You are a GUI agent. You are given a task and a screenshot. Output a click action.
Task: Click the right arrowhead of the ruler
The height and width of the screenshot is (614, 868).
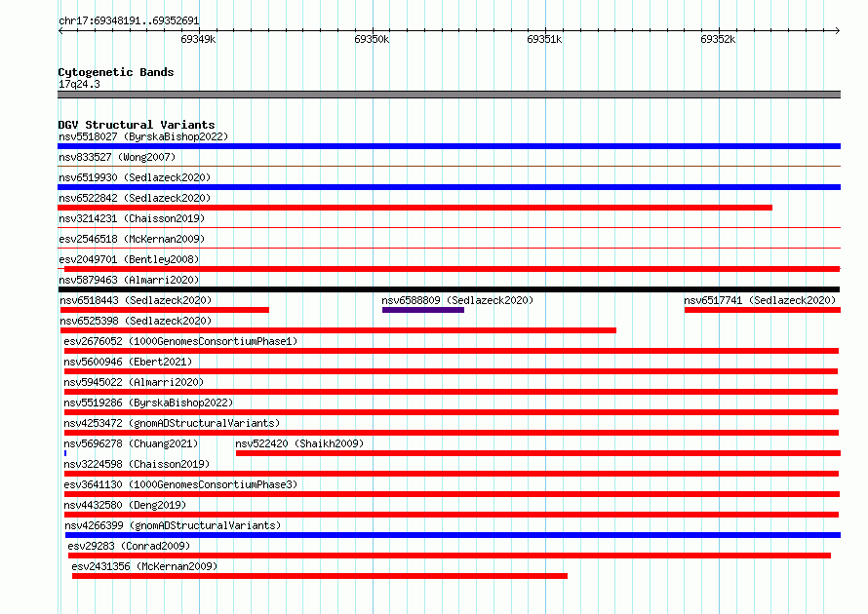pyautogui.click(x=838, y=30)
